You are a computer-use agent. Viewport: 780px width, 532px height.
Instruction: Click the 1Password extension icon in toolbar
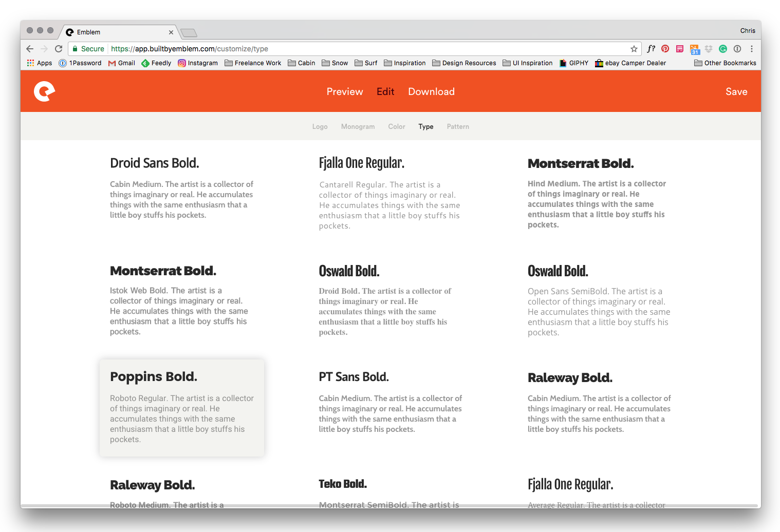click(x=737, y=49)
